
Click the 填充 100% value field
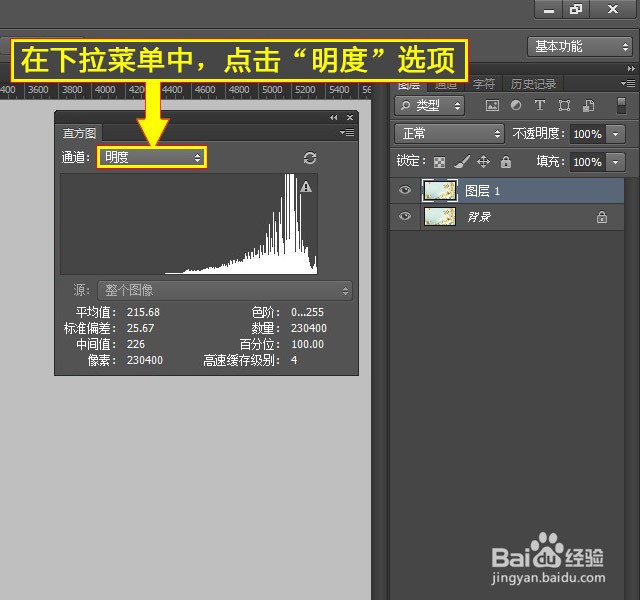point(588,162)
